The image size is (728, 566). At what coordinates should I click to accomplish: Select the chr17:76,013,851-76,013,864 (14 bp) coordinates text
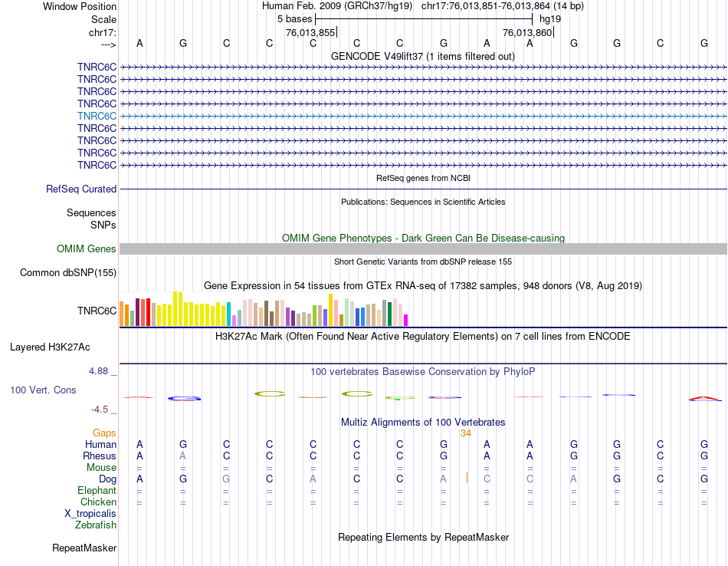click(503, 6)
